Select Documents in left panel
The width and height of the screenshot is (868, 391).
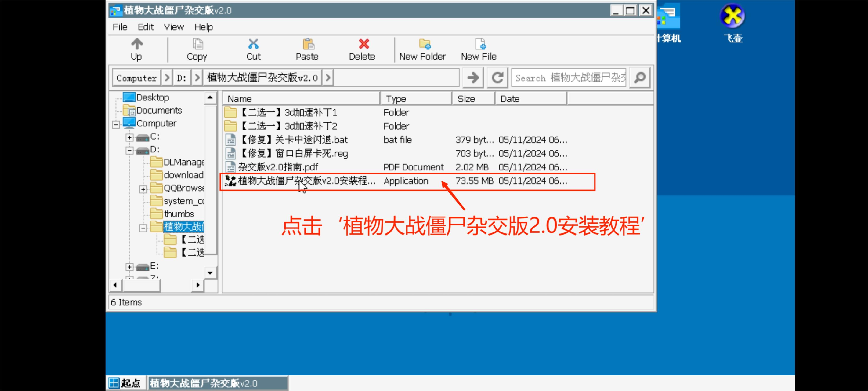pos(159,110)
